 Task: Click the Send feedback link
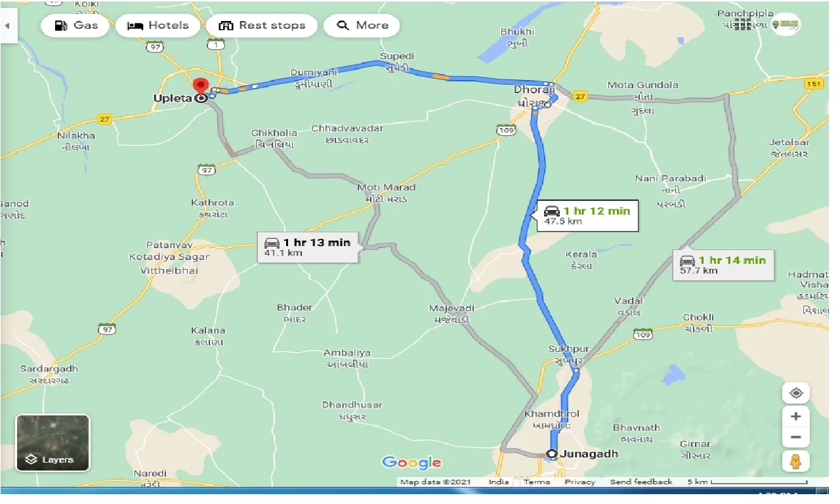click(x=641, y=482)
